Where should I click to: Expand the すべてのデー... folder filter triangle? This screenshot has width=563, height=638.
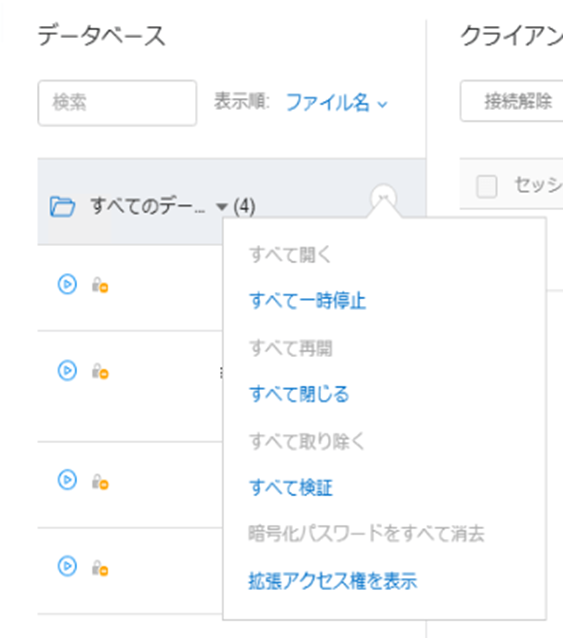point(222,207)
